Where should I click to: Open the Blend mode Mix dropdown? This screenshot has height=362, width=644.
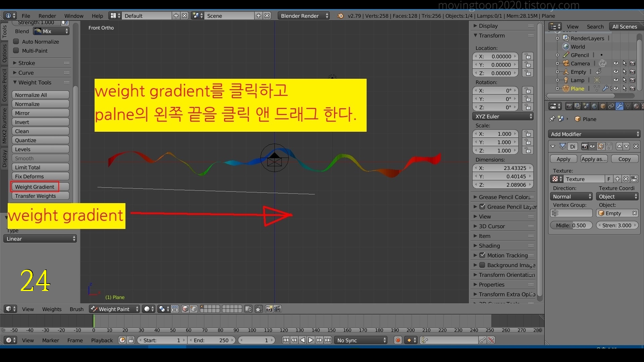[x=51, y=31]
